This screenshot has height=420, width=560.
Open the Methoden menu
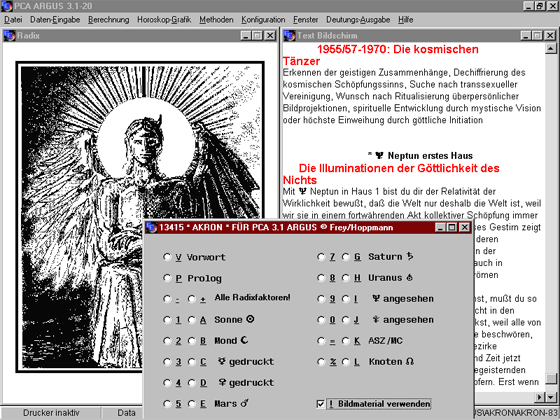pyautogui.click(x=216, y=20)
